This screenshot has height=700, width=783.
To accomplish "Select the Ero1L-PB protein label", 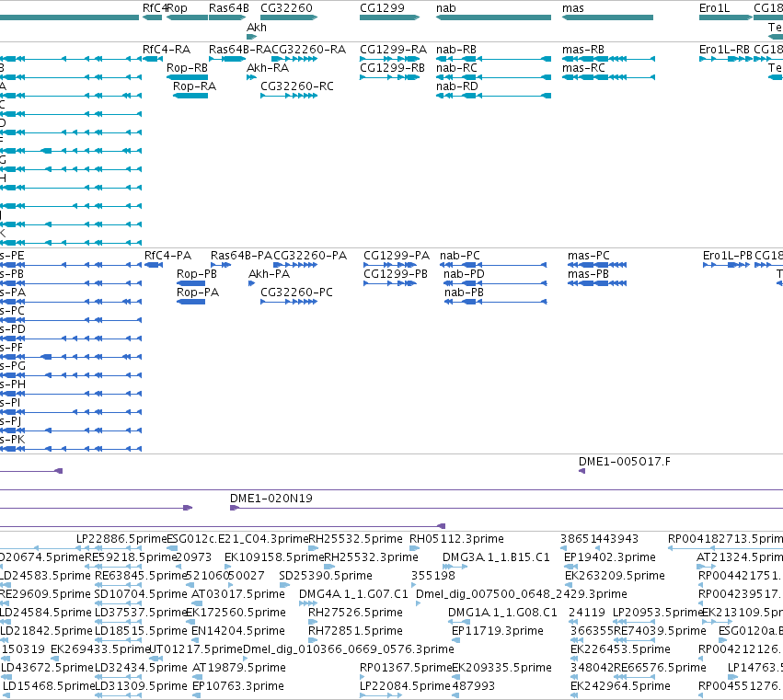I will pyautogui.click(x=727, y=256).
